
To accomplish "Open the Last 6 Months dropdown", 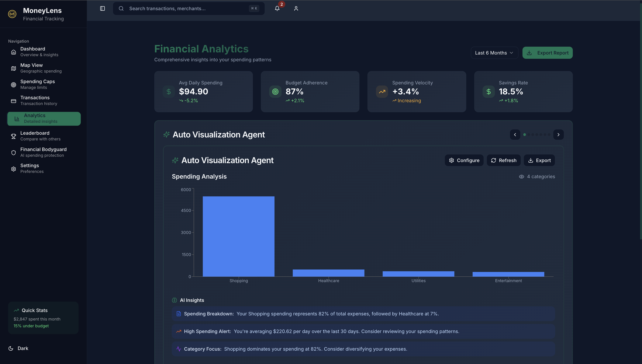I will click(494, 53).
